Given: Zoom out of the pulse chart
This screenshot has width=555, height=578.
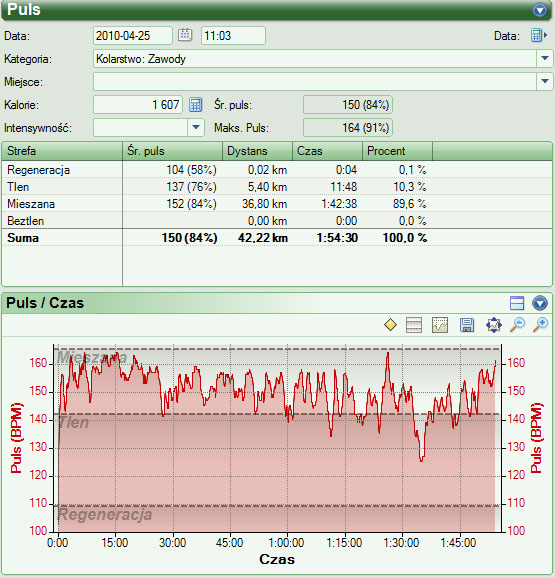Looking at the screenshot, I should coord(517,325).
